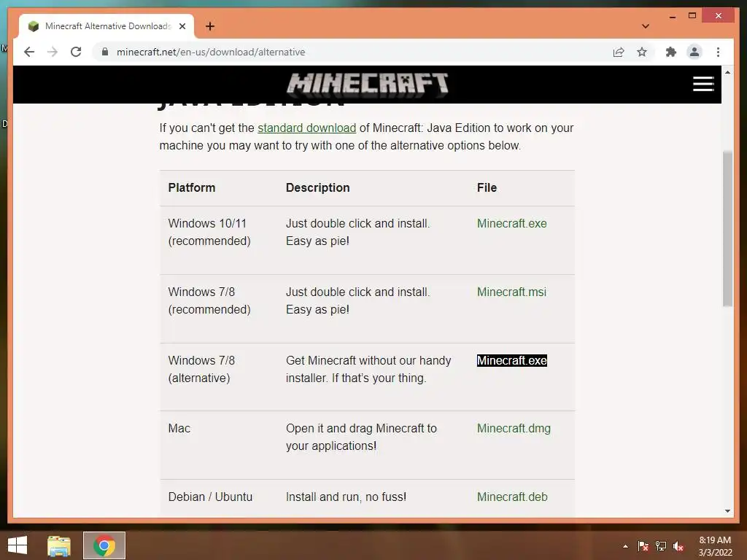Click the Minecraft logo
Image resolution: width=747 pixels, height=560 pixels.
click(x=368, y=84)
